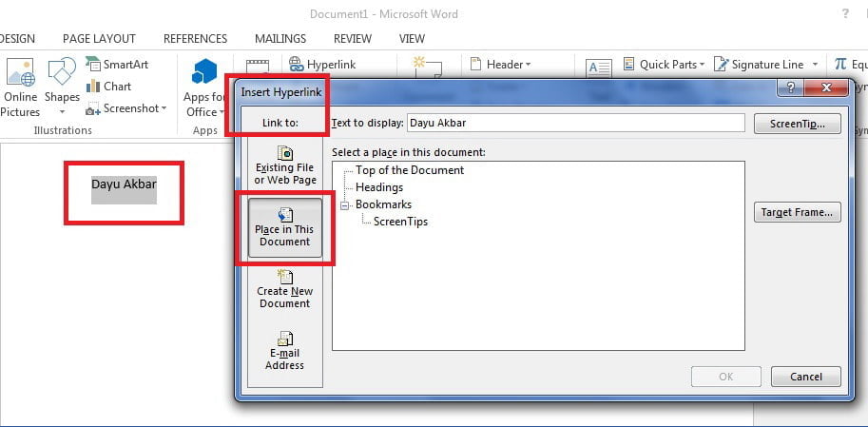Click inside Text to display field
Screen dimensions: 868x427
tap(576, 123)
